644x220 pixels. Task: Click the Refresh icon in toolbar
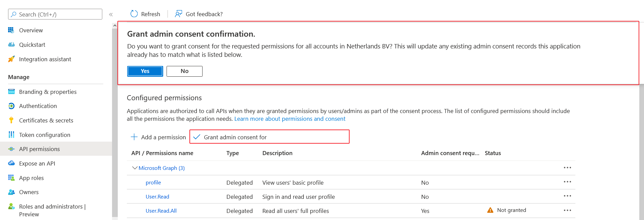pyautogui.click(x=134, y=14)
